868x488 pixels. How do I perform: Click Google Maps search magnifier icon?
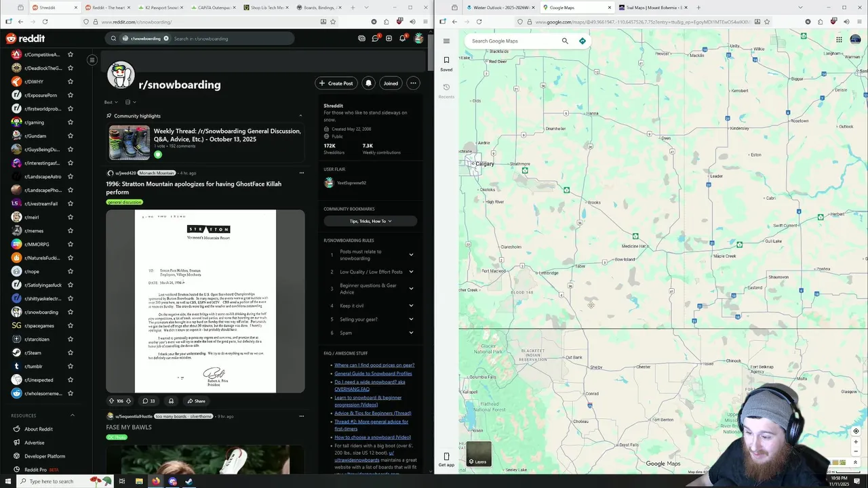tap(565, 41)
